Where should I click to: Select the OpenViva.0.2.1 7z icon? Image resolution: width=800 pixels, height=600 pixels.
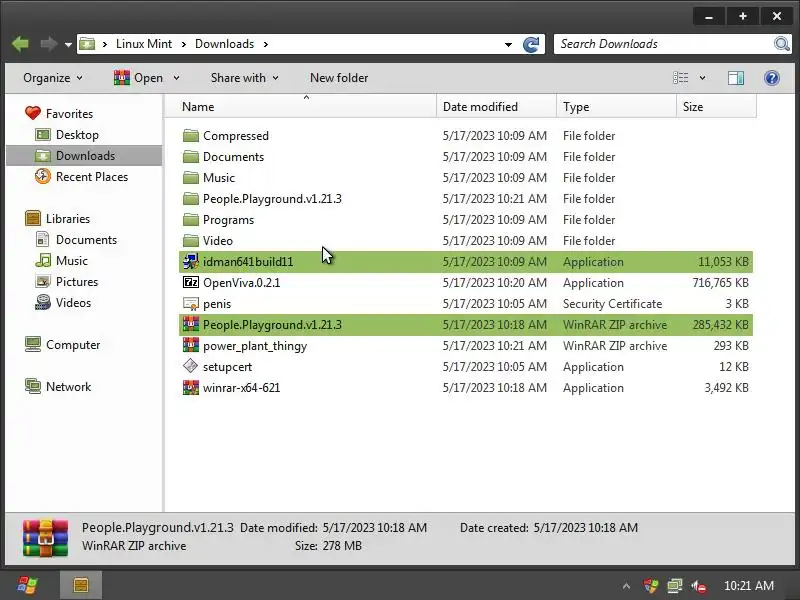coord(191,282)
